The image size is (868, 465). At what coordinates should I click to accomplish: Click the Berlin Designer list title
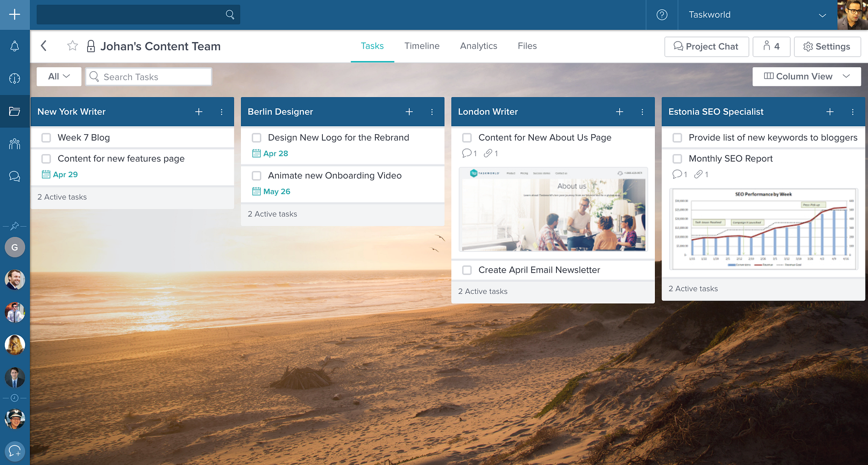(280, 112)
